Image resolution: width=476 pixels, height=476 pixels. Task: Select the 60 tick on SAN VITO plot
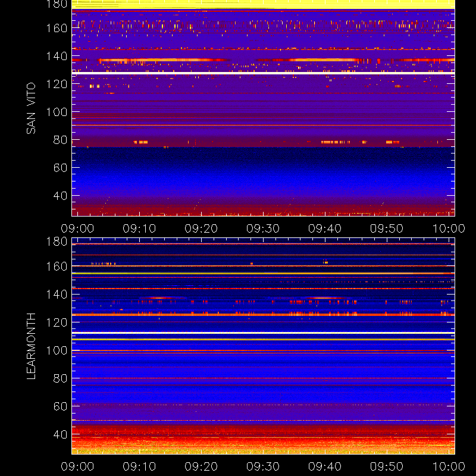click(x=60, y=168)
